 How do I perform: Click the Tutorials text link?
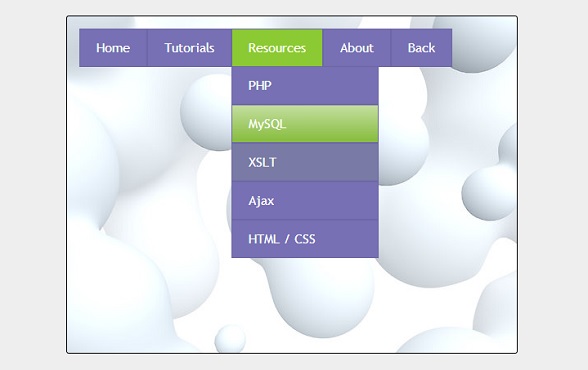point(189,48)
